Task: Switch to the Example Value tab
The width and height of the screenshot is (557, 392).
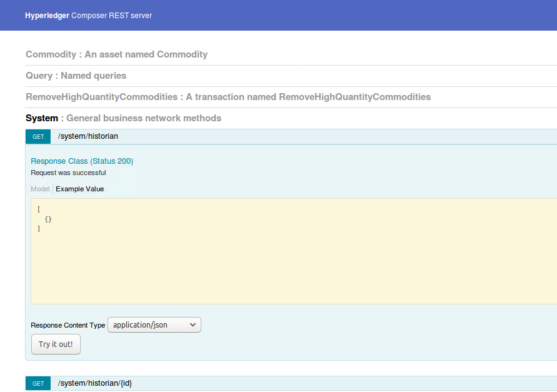Action: coord(80,189)
